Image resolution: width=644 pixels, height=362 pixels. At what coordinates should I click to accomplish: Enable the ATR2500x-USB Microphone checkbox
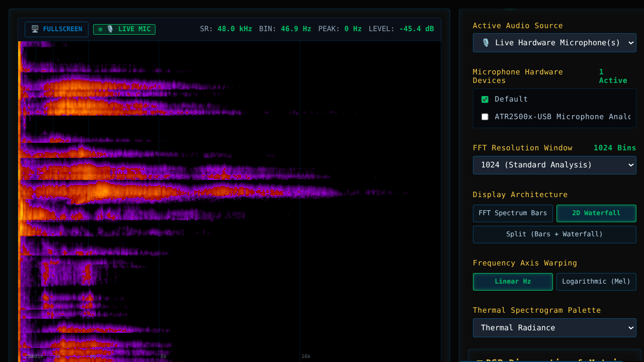(485, 117)
